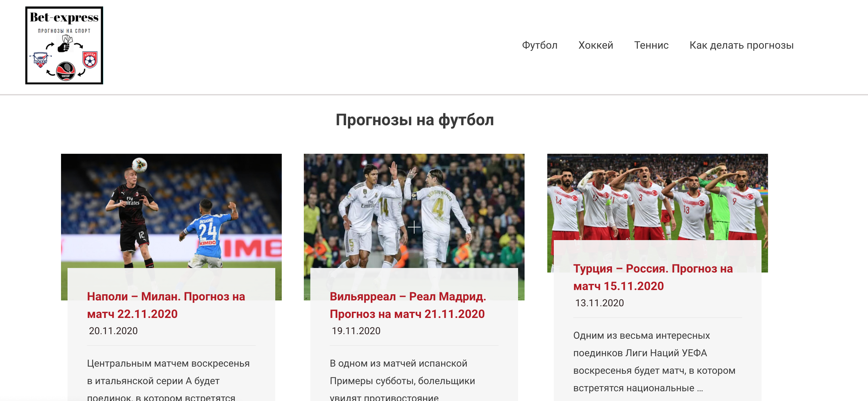Click the 'ПРОГНОЗЫ НА СПОРТ' tagline in the logo

pos(64,31)
